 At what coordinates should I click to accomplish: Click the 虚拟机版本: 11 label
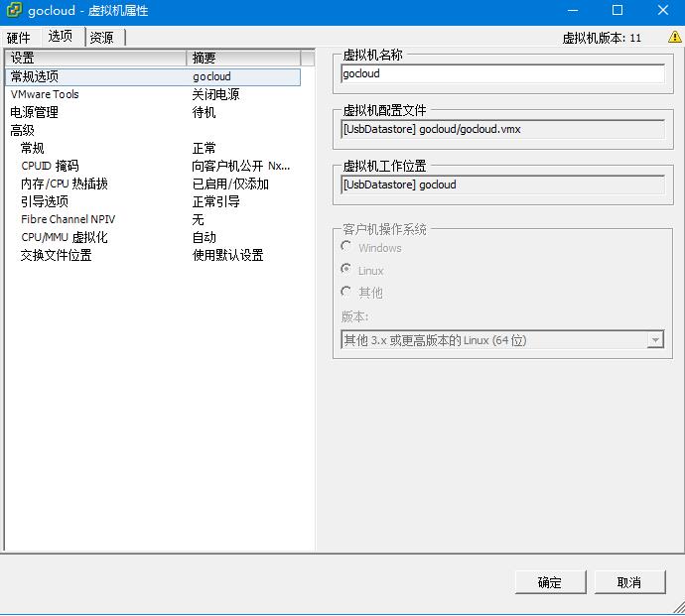pyautogui.click(x=602, y=38)
